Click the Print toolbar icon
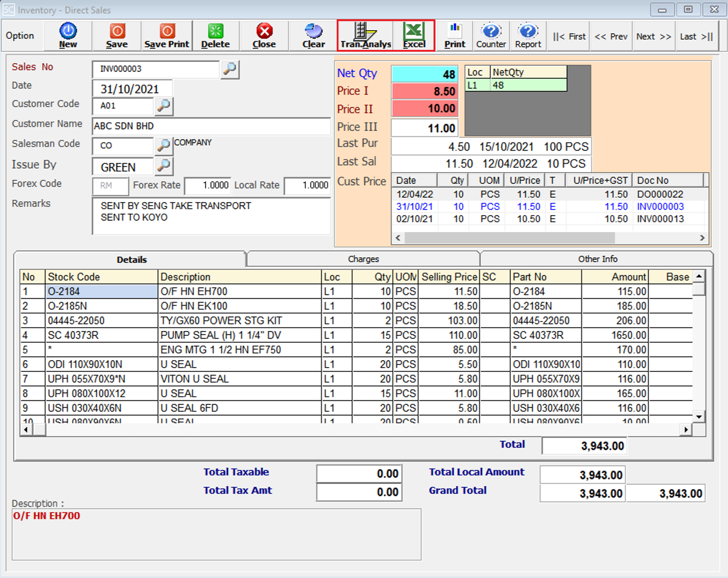 [454, 35]
